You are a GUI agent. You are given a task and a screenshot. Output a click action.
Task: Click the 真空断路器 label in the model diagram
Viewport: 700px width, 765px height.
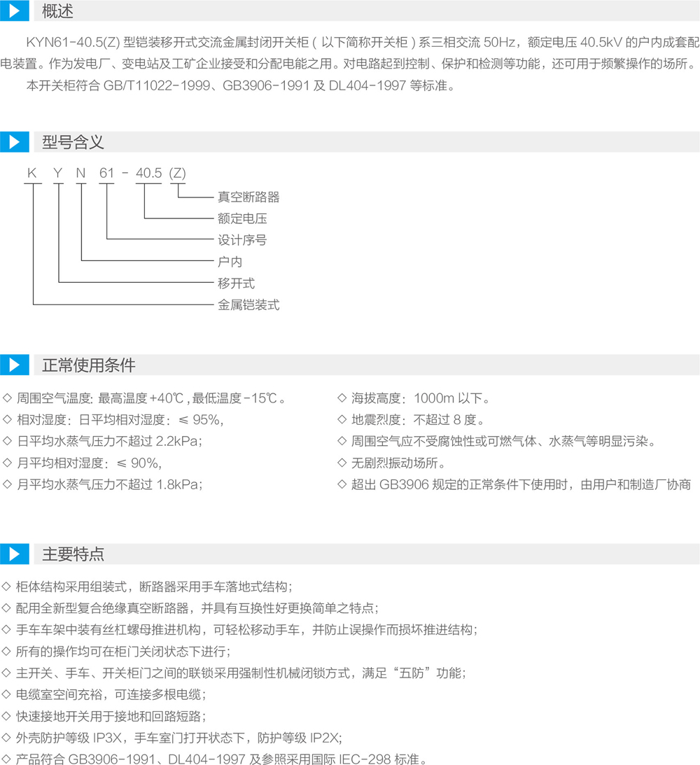click(x=248, y=198)
